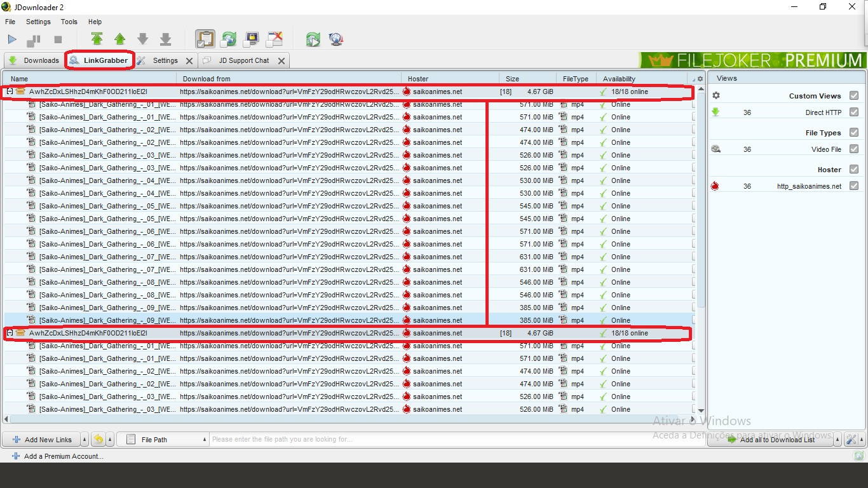The height and width of the screenshot is (488, 868).
Task: Switch to the Downloads tab
Action: pos(34,60)
